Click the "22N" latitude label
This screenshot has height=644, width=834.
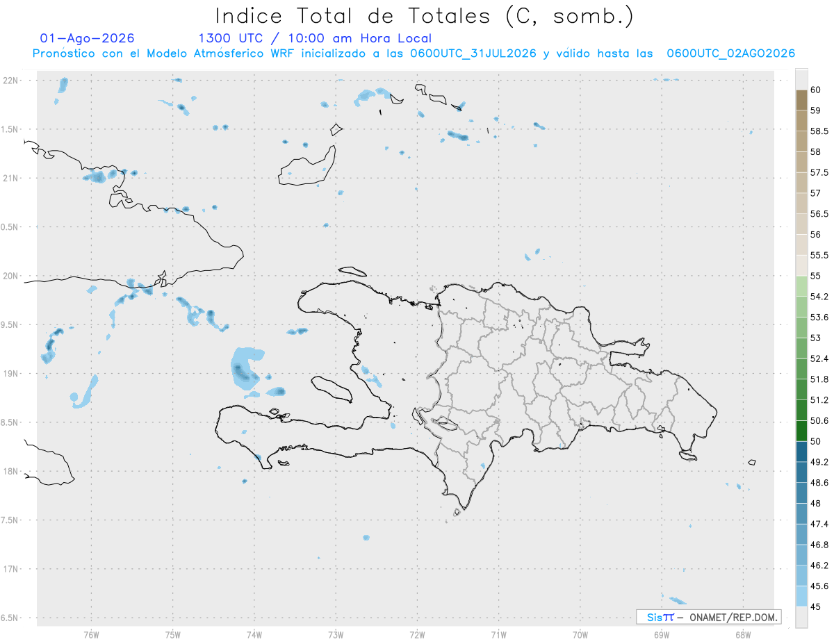[10, 81]
